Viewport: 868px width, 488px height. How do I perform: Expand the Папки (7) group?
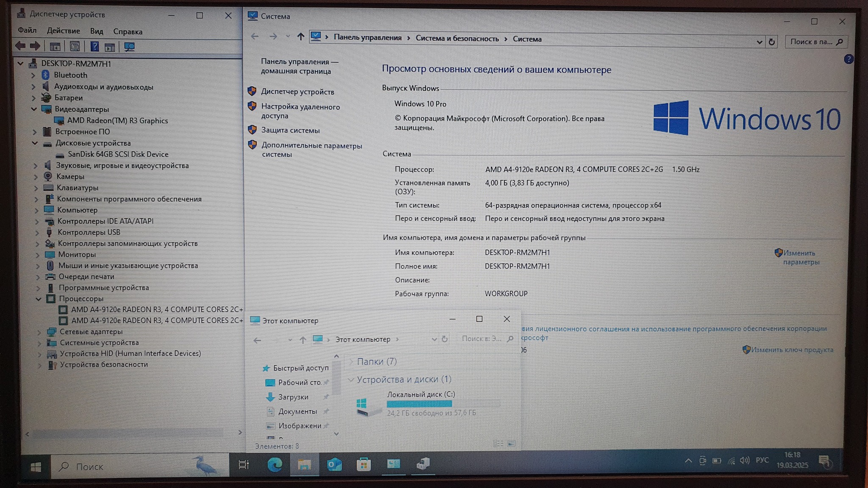[351, 361]
